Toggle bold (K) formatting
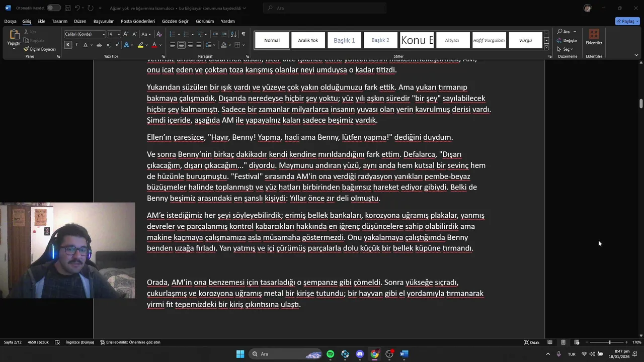Screen dimensions: 644x362 coord(68,45)
